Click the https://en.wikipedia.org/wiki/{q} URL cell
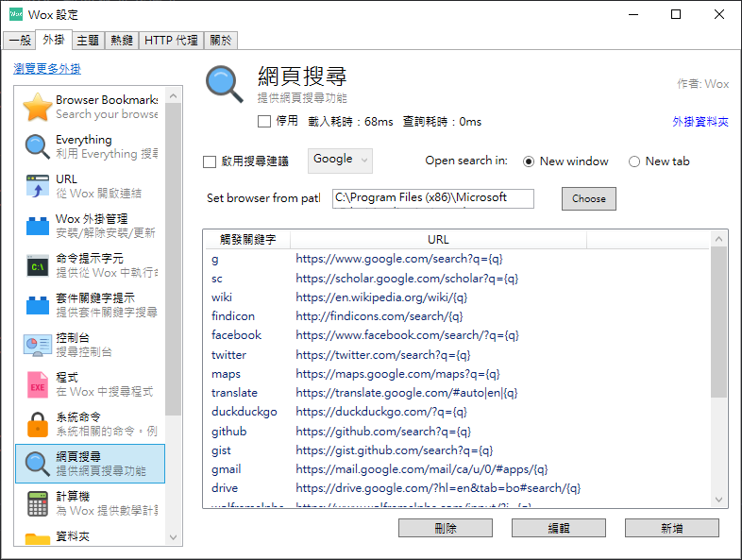Screen dimensions: 742x560 pos(381,297)
